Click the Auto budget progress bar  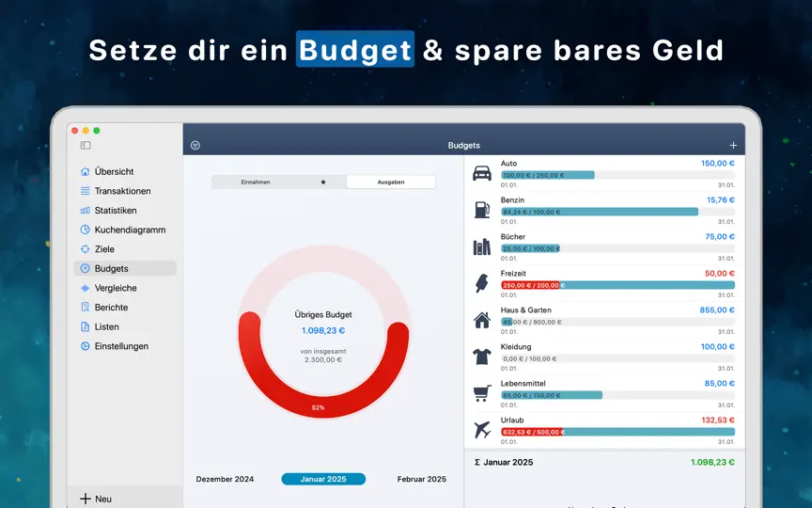tap(617, 175)
